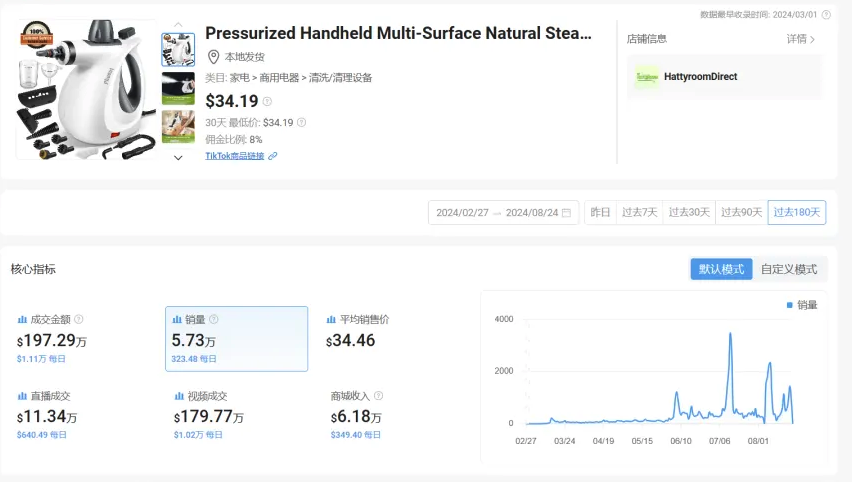Click the help icon beside 销量 metric
This screenshot has height=482, width=852.
(x=214, y=319)
